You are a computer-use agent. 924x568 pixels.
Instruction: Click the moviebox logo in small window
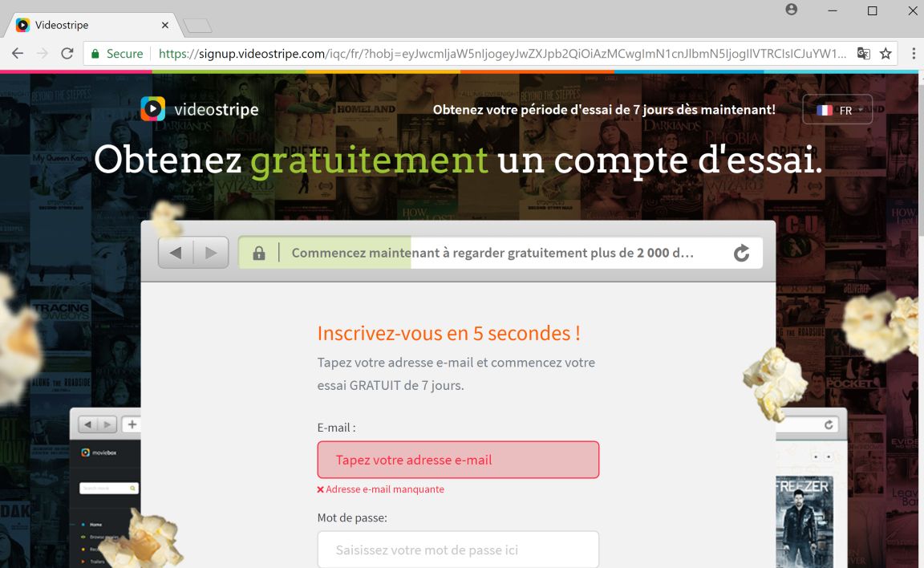99,452
